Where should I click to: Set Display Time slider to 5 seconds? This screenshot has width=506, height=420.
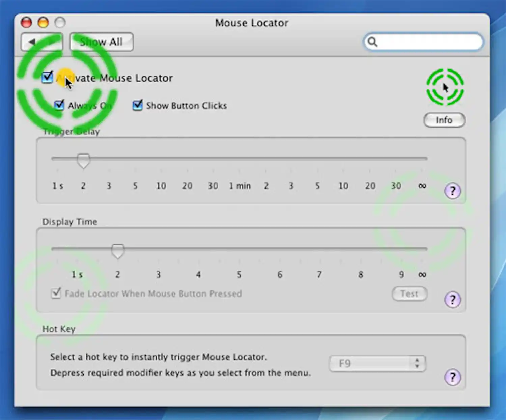click(x=239, y=249)
